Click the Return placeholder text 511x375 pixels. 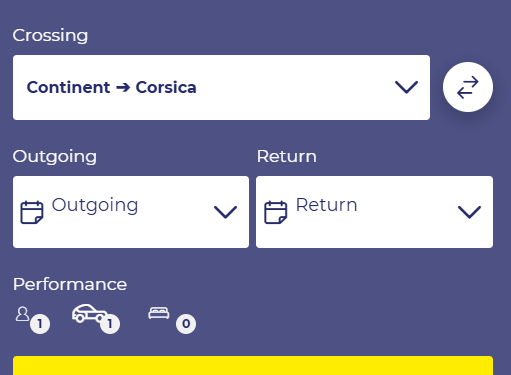click(x=327, y=205)
